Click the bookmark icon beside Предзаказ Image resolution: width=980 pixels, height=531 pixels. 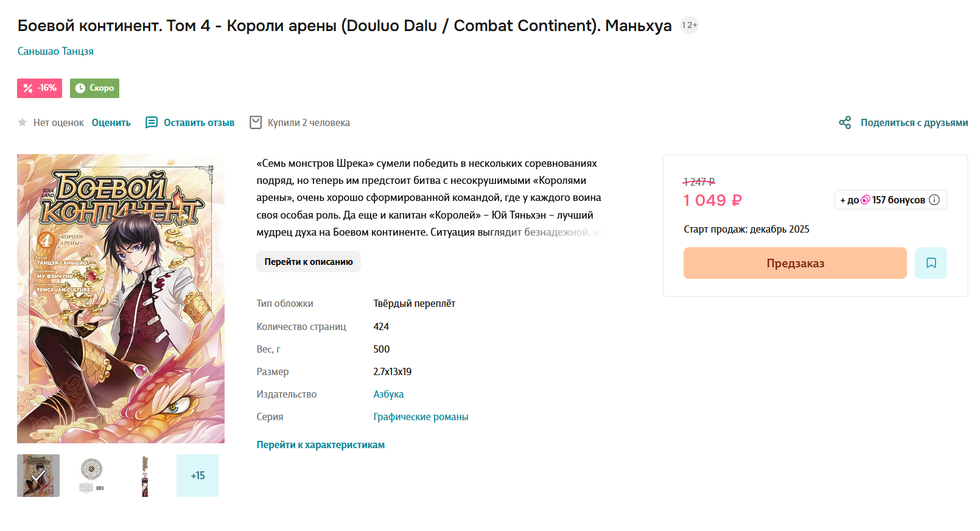pos(931,263)
